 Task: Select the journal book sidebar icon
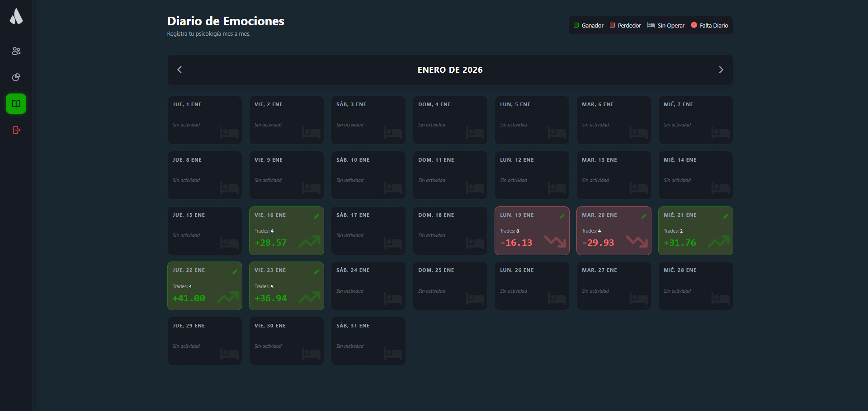[16, 104]
